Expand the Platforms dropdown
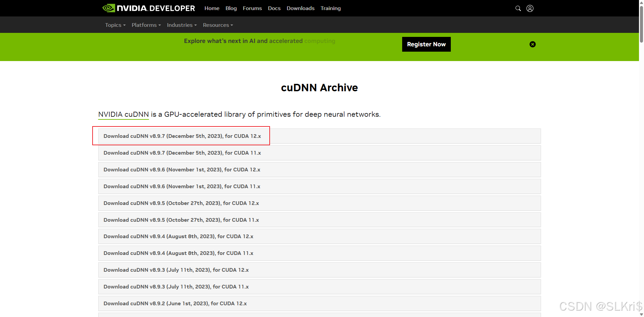Screen dimensions: 644x317 click(x=146, y=25)
